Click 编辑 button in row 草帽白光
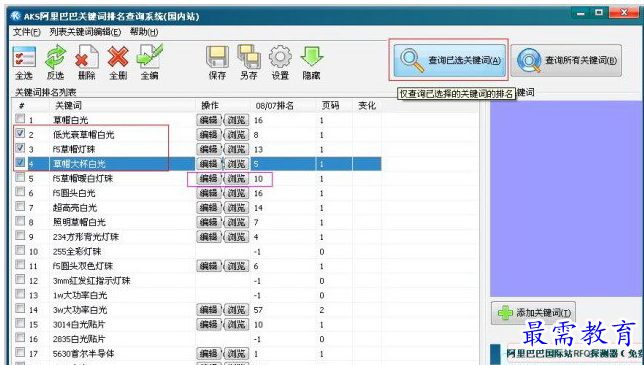Viewport: 644px width, 365px height. (x=209, y=120)
